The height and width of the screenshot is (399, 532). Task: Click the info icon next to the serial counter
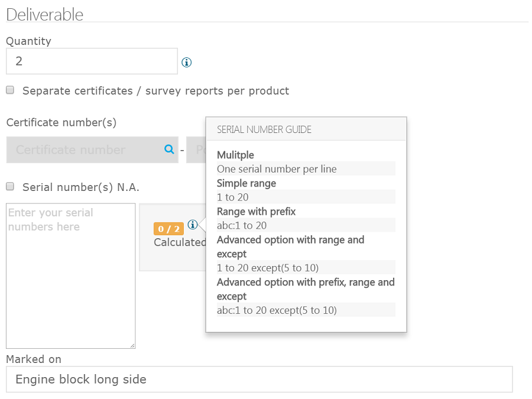tap(192, 224)
